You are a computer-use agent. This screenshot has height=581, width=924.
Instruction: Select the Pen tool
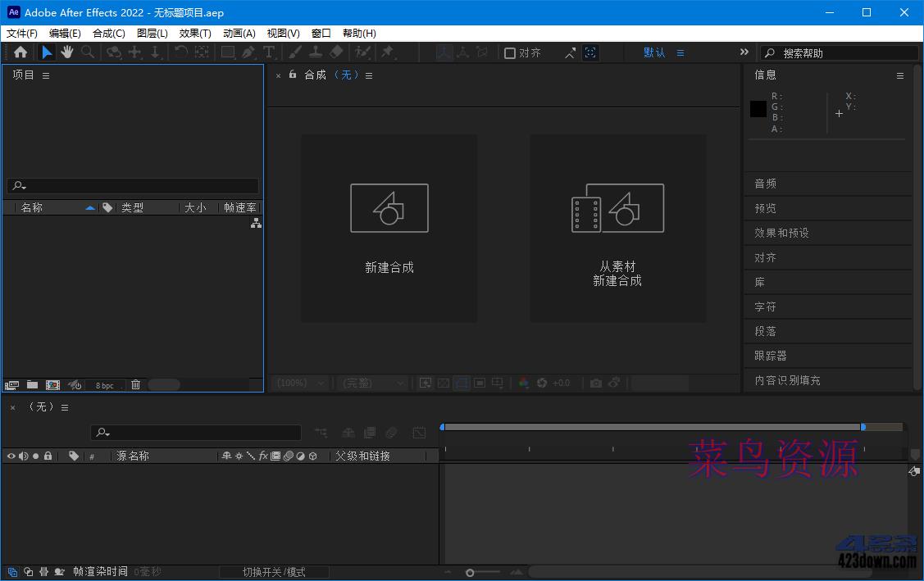248,52
